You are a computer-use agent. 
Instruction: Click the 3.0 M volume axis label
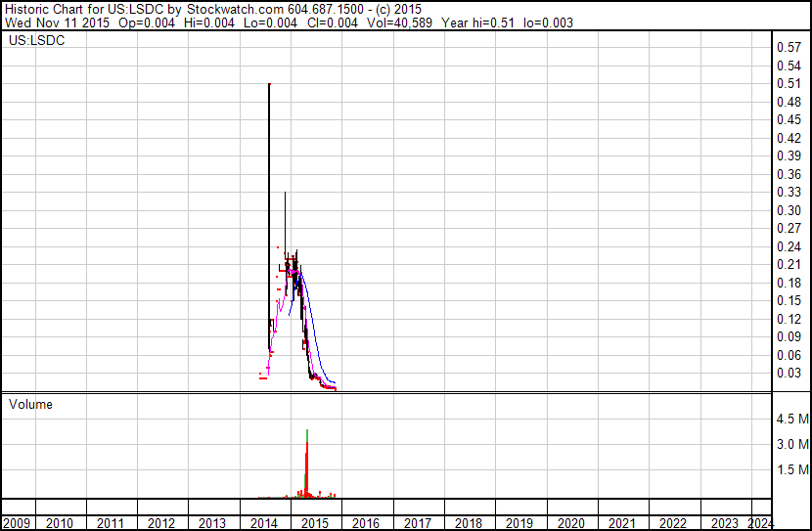click(x=791, y=444)
